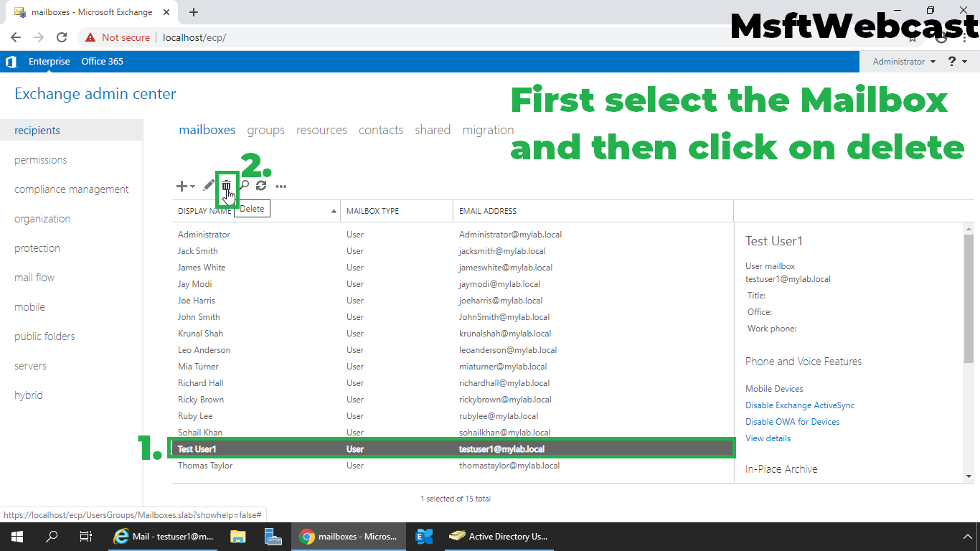Click the Not secure warning icon
This screenshot has width=980, height=551.
pyautogui.click(x=90, y=37)
